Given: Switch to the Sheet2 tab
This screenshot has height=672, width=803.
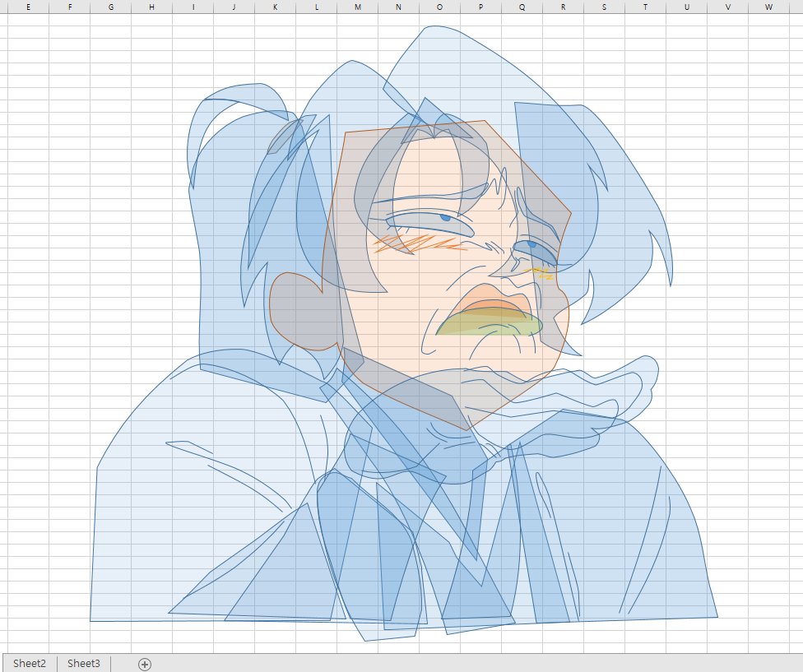Looking at the screenshot, I should point(29,663).
